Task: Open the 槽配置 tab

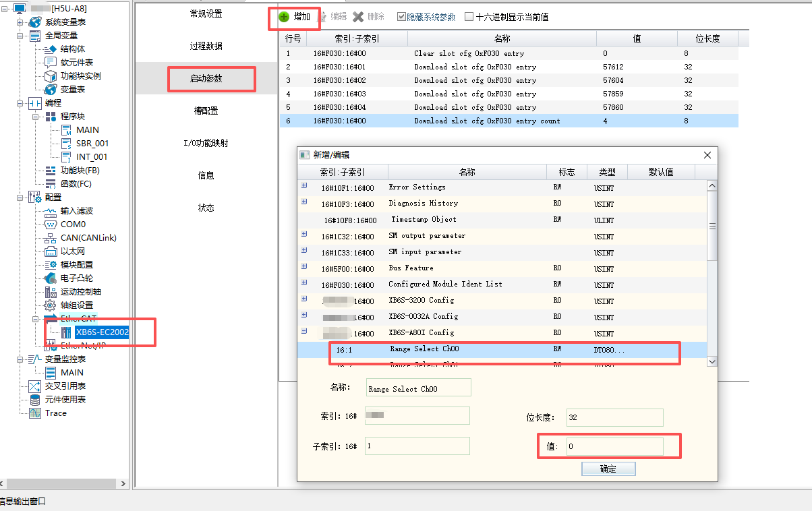Action: pos(206,111)
